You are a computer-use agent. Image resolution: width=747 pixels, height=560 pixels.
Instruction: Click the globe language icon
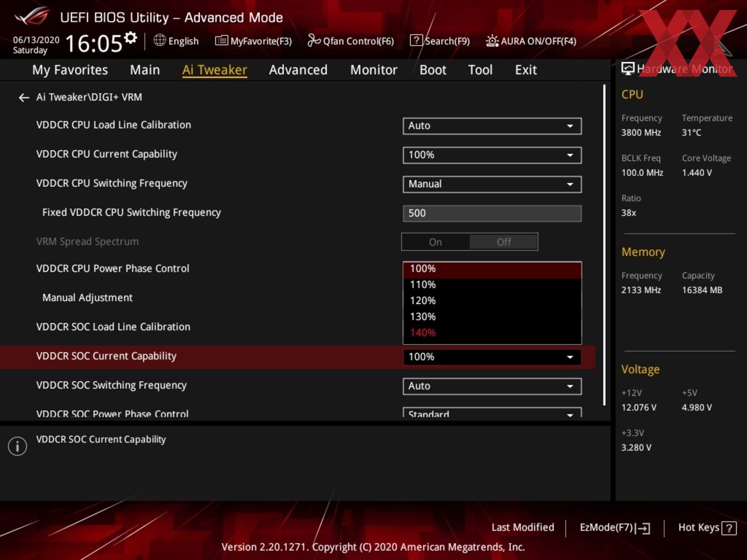click(x=159, y=40)
